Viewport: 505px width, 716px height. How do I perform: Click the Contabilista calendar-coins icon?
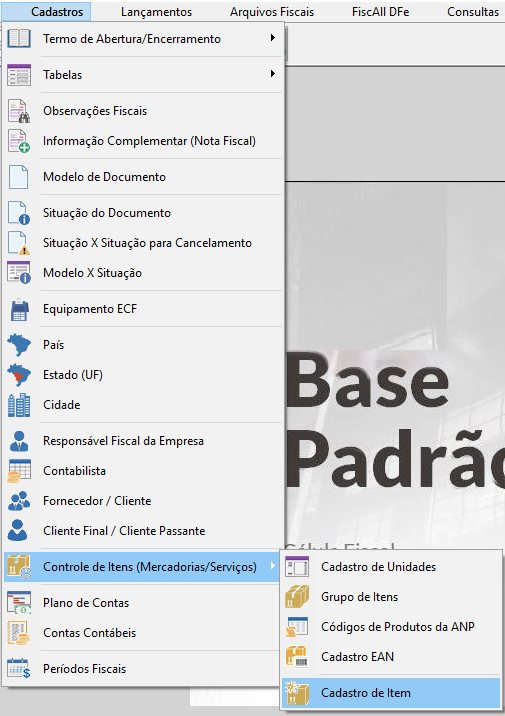[x=19, y=471]
